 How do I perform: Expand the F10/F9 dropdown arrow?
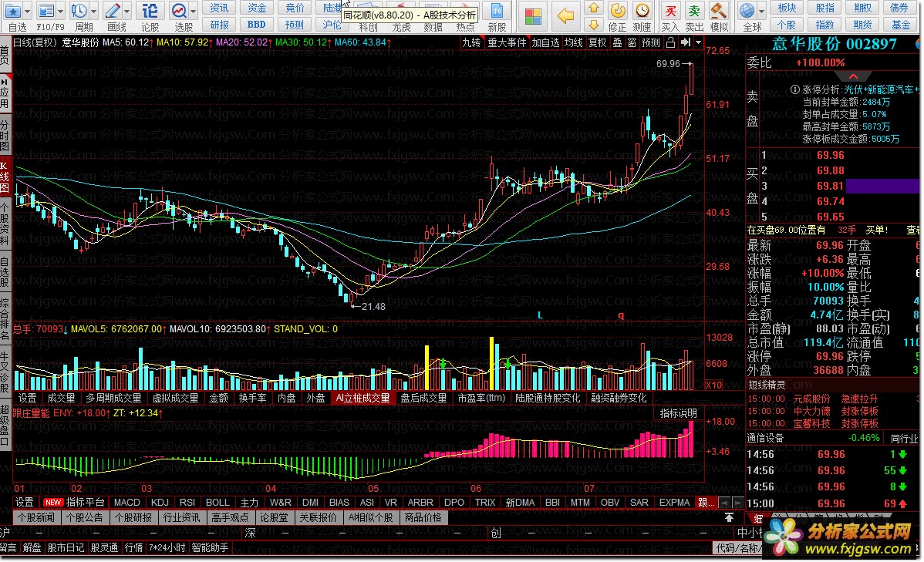pyautogui.click(x=60, y=12)
